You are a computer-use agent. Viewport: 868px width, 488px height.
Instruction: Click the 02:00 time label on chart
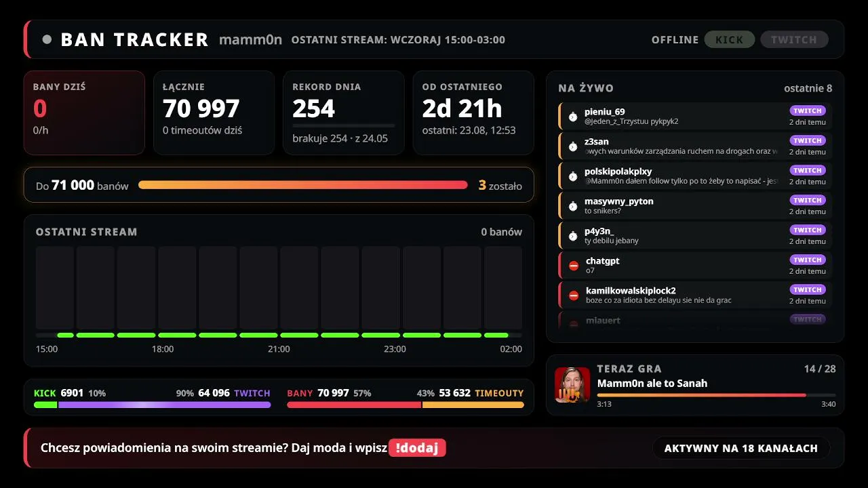[x=511, y=349]
